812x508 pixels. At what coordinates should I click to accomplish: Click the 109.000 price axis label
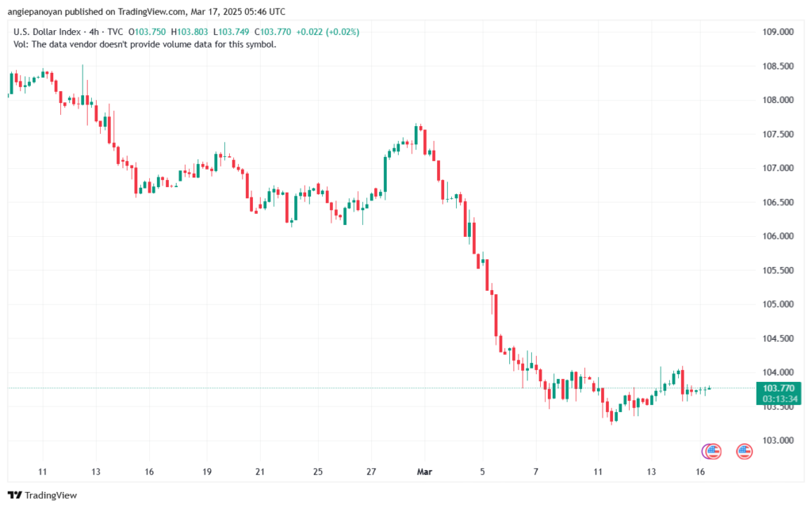click(778, 32)
